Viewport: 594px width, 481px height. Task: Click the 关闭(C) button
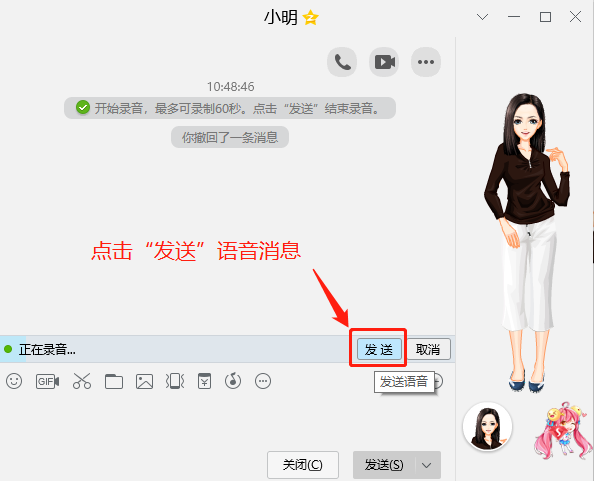pos(303,465)
